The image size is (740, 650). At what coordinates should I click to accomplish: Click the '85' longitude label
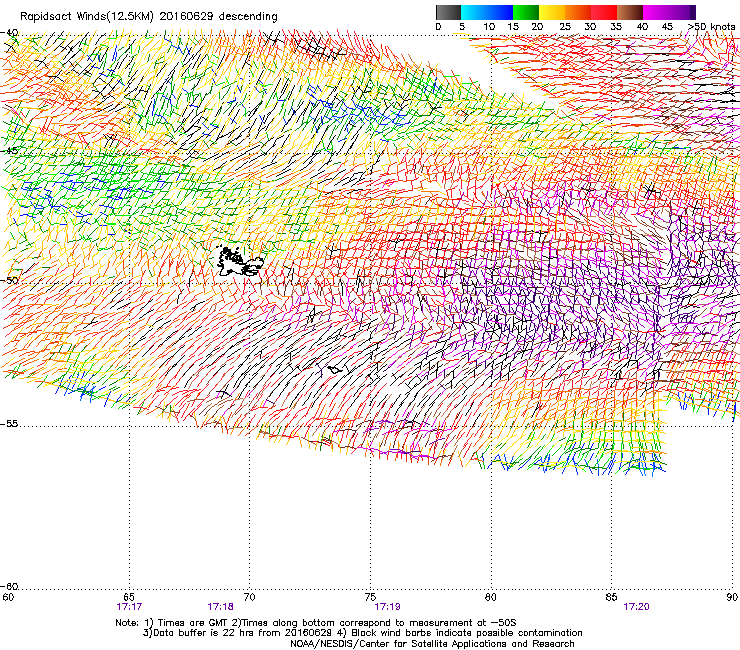tap(611, 597)
